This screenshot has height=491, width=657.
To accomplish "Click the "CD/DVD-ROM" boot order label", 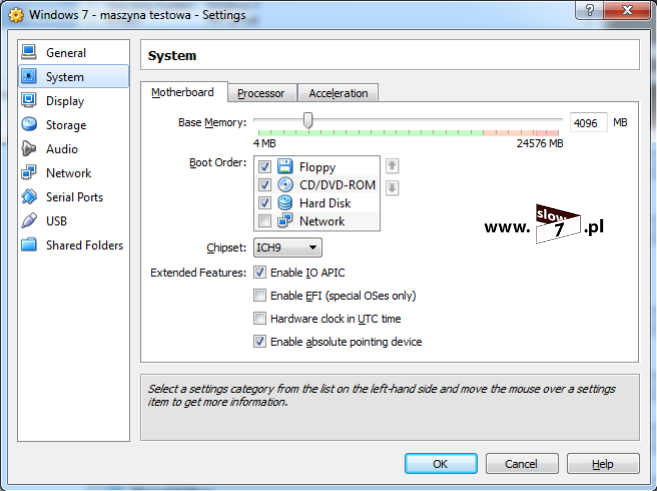I will [337, 185].
